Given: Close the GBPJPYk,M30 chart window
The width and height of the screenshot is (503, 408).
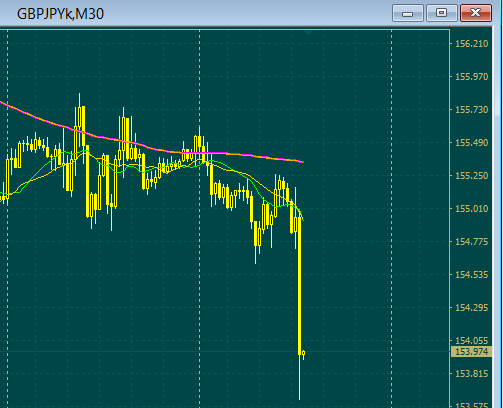Looking at the screenshot, I should [476, 13].
